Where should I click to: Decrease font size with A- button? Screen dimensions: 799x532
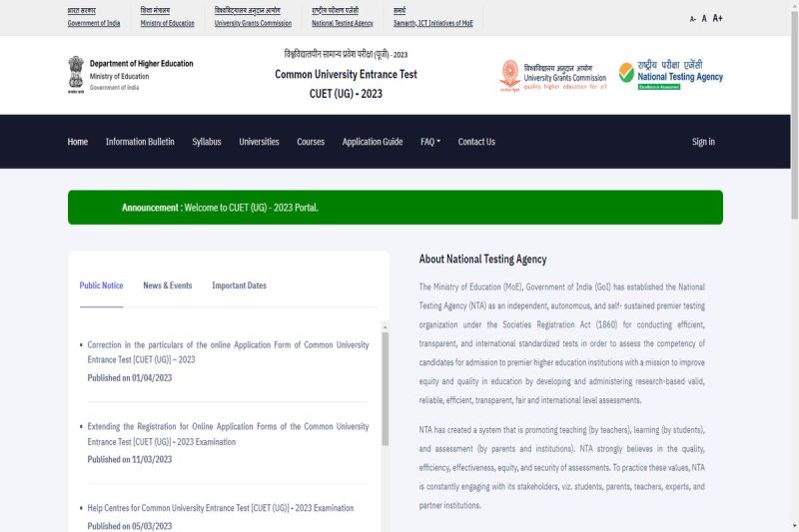(693, 19)
